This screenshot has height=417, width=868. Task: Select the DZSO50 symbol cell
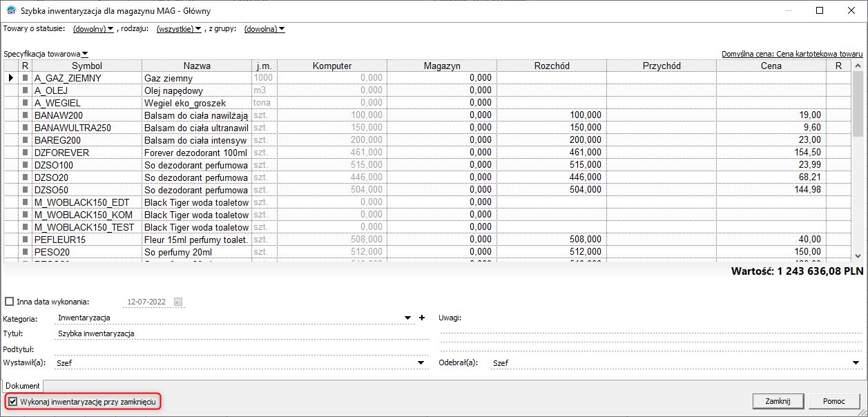coord(87,190)
